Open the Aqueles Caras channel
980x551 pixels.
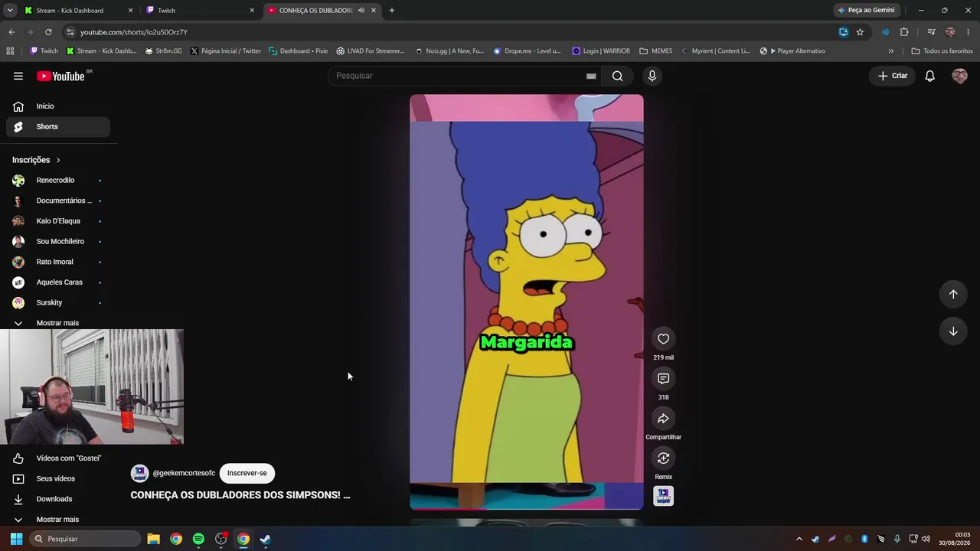click(x=58, y=282)
